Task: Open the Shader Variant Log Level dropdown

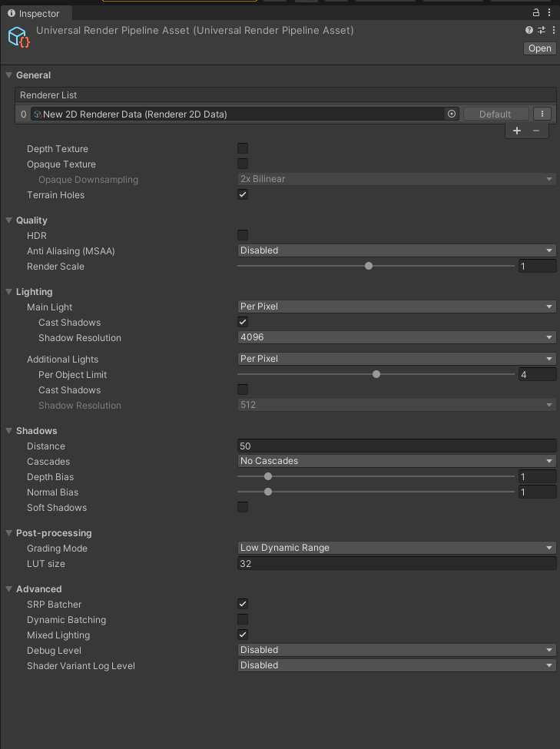Action: coord(396,665)
